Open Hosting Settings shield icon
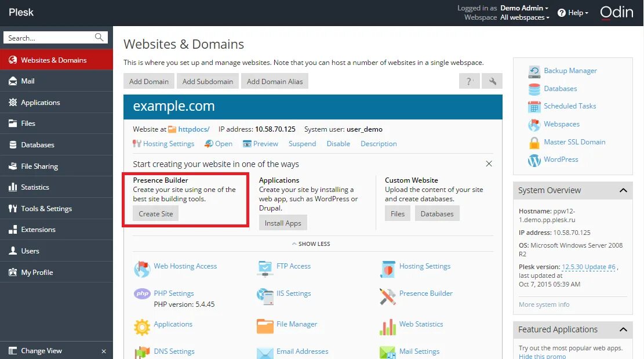 click(x=388, y=269)
